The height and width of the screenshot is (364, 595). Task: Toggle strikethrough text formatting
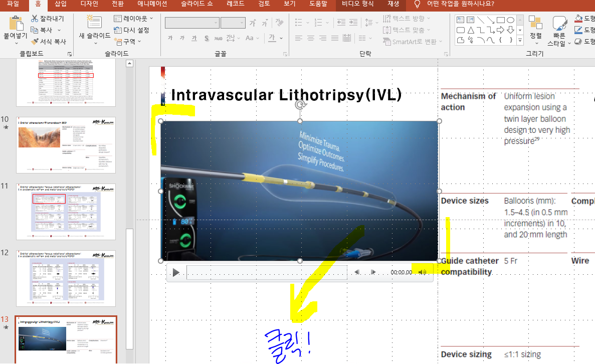[219, 38]
